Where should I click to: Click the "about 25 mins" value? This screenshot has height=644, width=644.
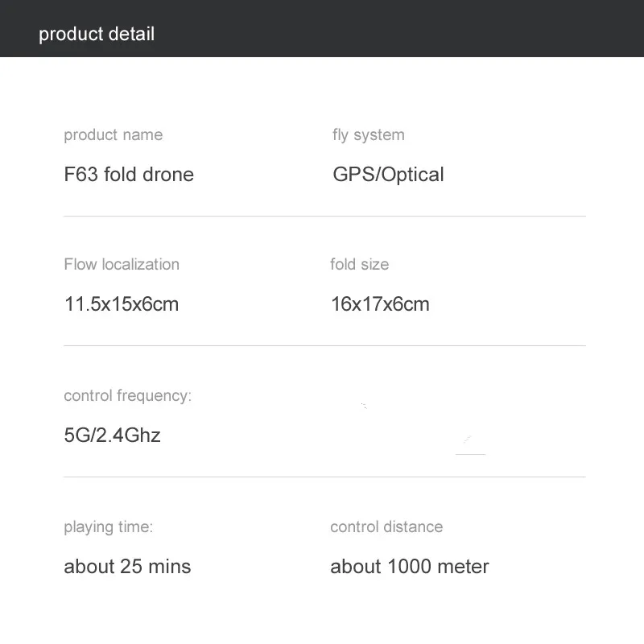[x=127, y=567]
